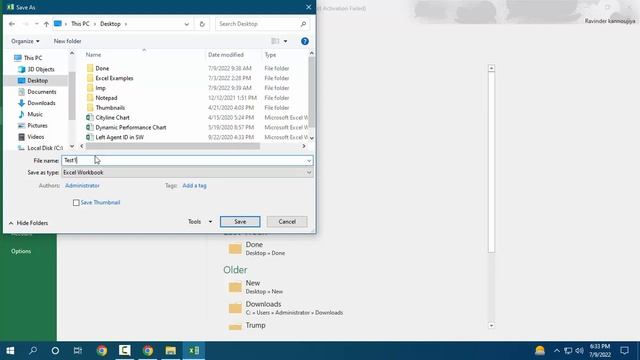640x360 pixels.
Task: Show hidden system tray icons
Action: coord(557,351)
